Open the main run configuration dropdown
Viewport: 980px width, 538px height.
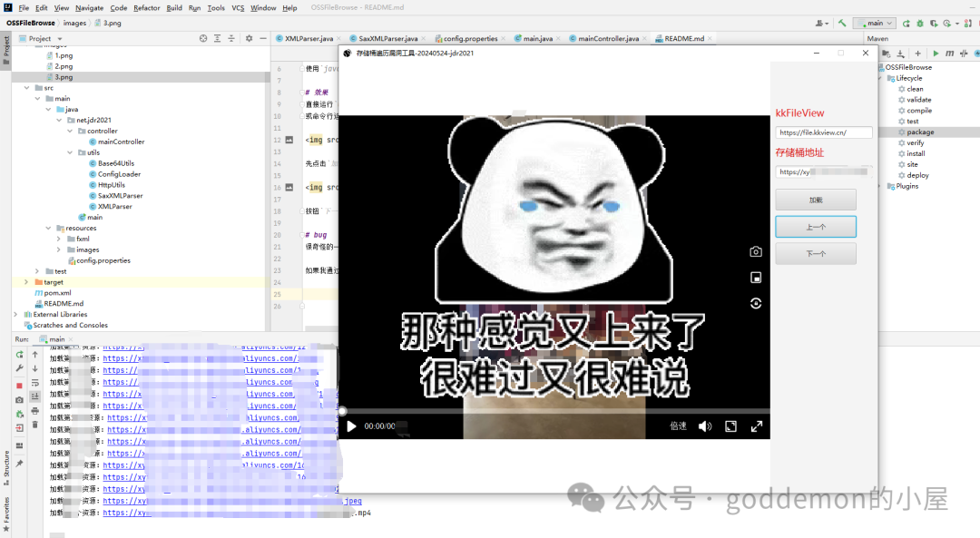[875, 23]
